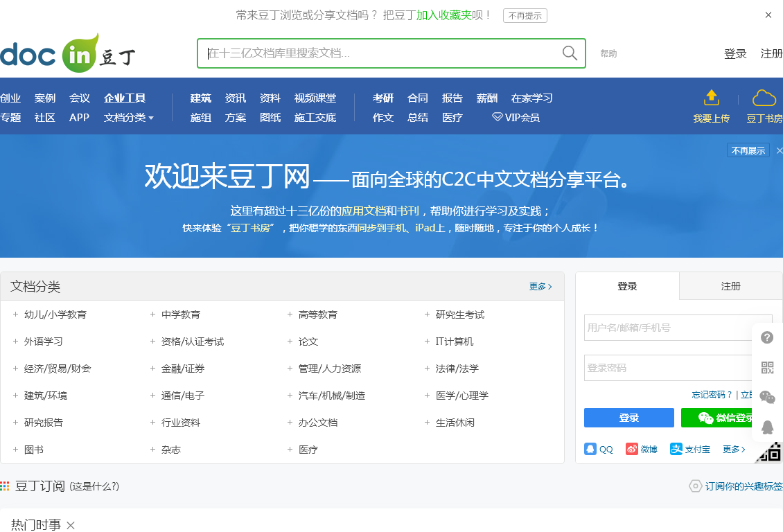
Task: Open 在家学习 in the navigation
Action: [x=532, y=98]
